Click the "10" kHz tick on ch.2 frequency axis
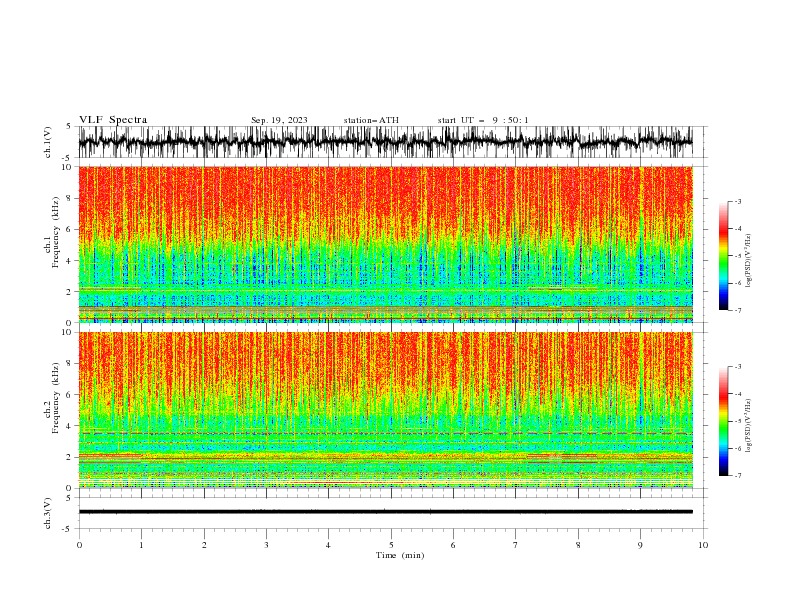The height and width of the screenshot is (612, 792). (69, 332)
